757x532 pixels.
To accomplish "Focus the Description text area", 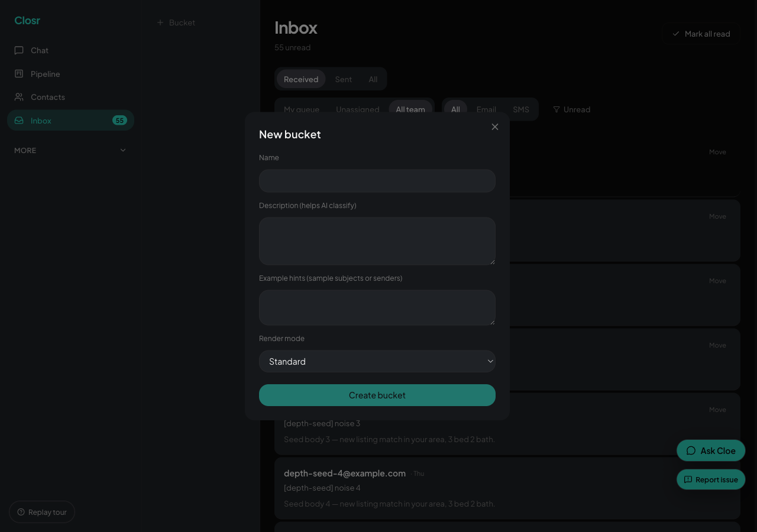I will [x=377, y=241].
